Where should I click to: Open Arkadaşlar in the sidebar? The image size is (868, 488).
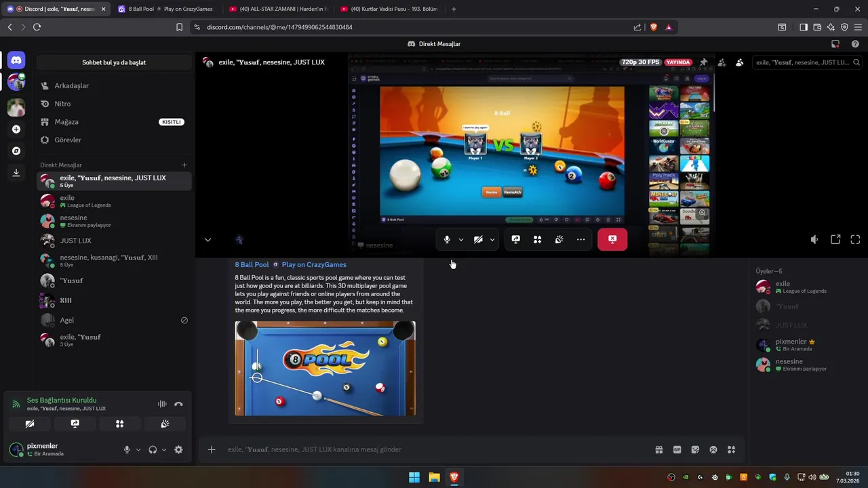tap(114, 86)
